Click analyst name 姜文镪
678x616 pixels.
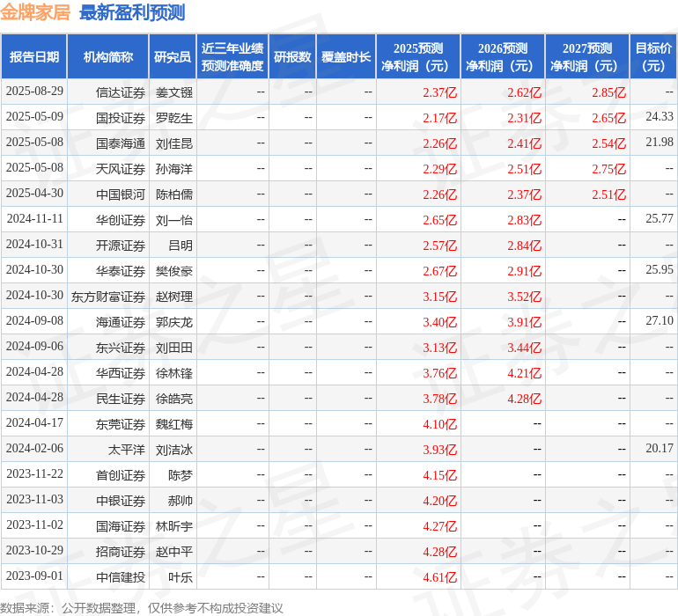[173, 92]
